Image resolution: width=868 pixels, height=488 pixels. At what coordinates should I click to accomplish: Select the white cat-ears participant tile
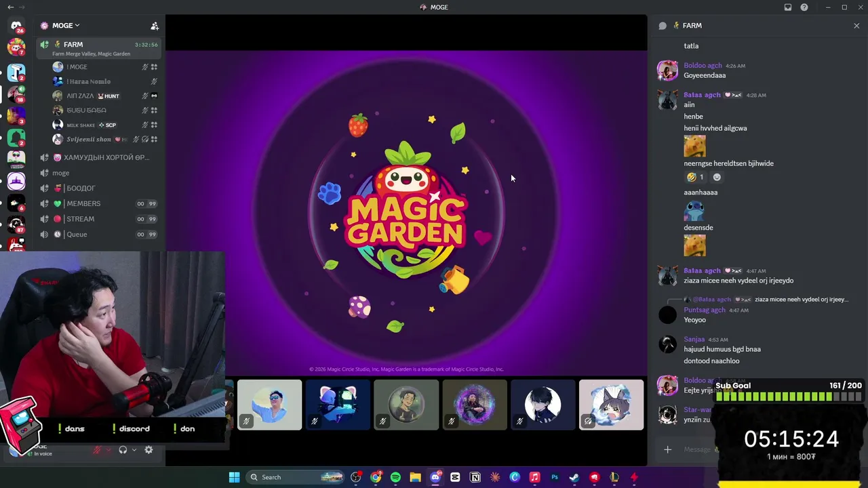[611, 405]
